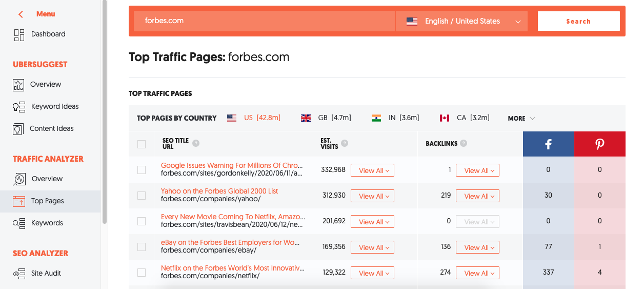Screen dimensions: 644x289
Task: Click the Search button
Action: click(x=578, y=22)
